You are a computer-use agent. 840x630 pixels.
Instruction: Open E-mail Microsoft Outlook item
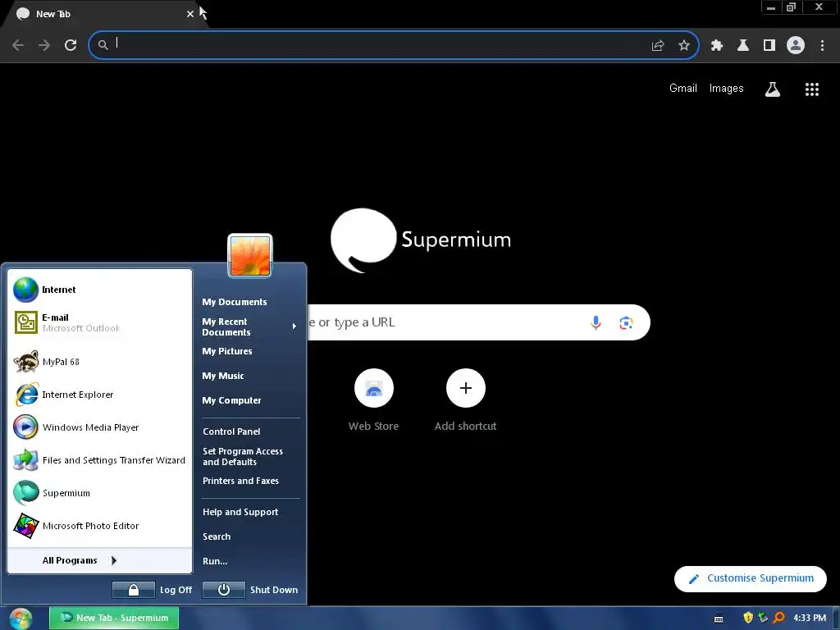[99, 322]
